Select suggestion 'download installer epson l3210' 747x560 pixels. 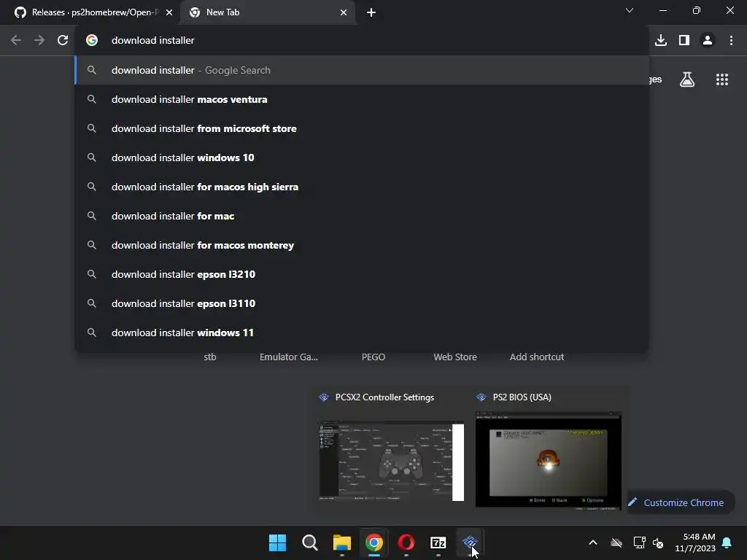coord(362,274)
